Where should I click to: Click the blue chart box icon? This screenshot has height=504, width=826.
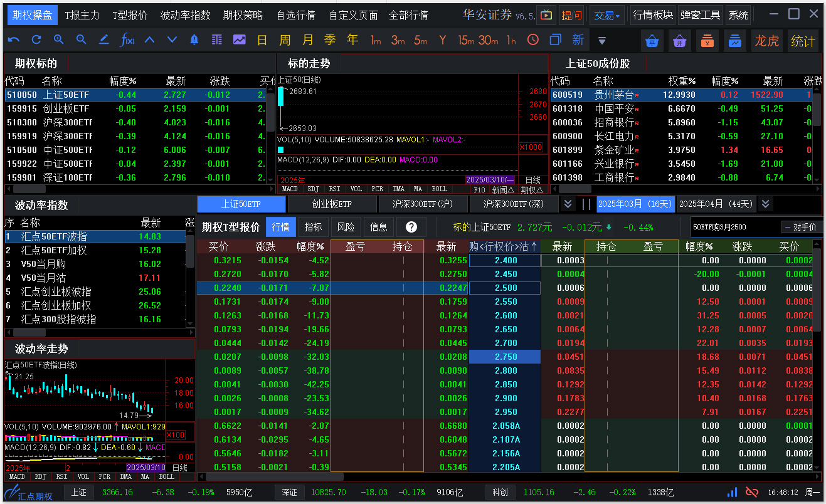point(735,41)
